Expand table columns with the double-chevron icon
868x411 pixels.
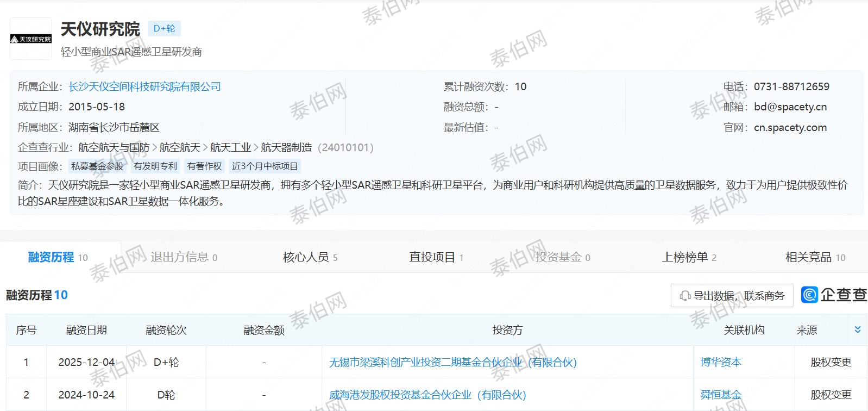coord(858,329)
